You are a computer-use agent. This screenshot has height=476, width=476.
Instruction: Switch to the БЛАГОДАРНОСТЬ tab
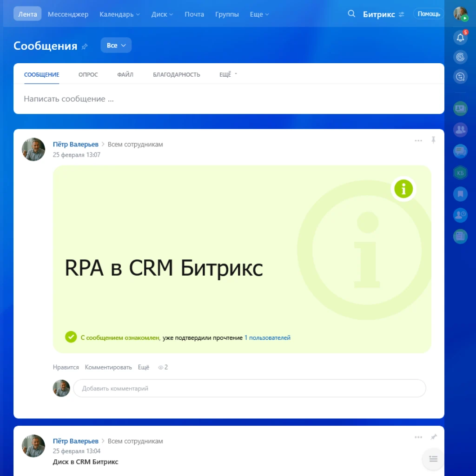tap(177, 74)
